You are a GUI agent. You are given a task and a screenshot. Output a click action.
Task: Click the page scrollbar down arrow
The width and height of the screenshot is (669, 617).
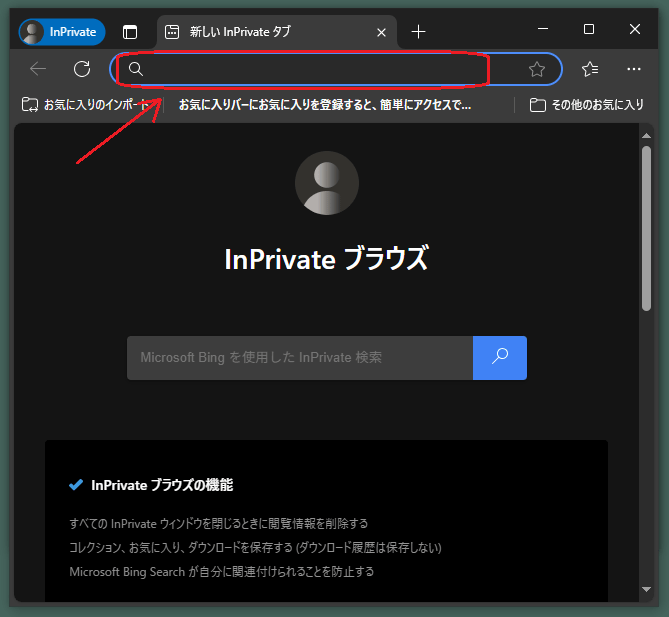[646, 589]
